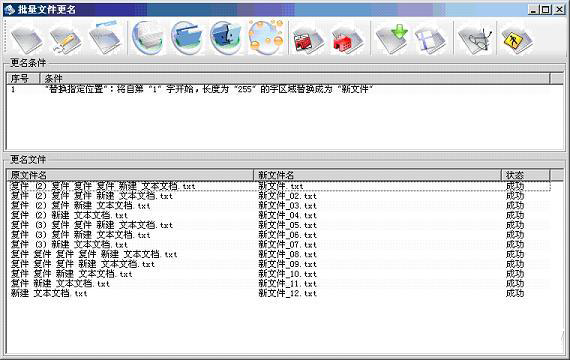Select file 复件 复件 复件 复件 新建 文本文档.txt
This screenshot has height=360, width=570.
[x=94, y=255]
